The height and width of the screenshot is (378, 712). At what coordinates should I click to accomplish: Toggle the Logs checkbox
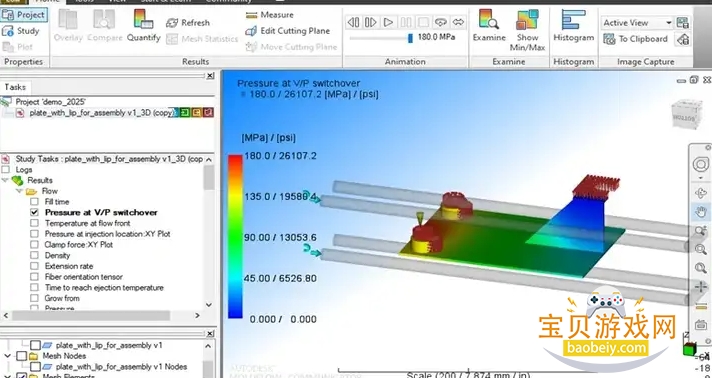5,169
